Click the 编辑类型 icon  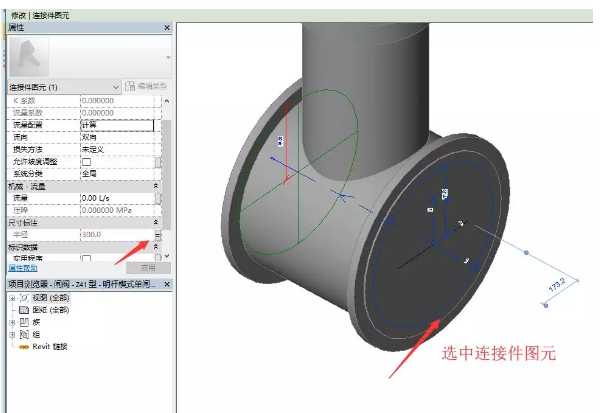(x=130, y=86)
